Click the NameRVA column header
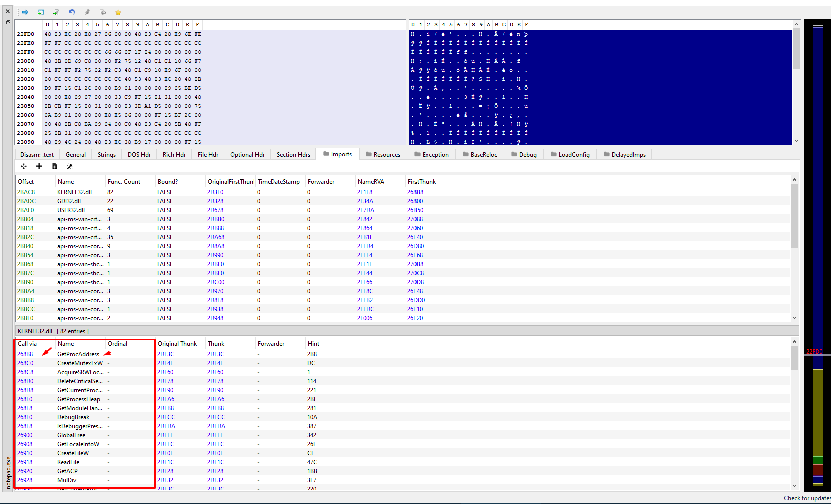831x504 pixels. pyautogui.click(x=380, y=182)
